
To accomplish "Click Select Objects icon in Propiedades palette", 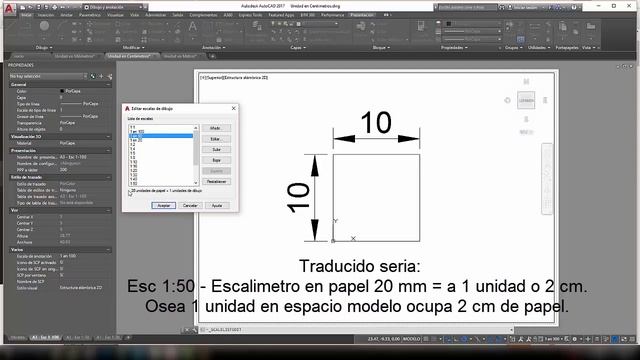I will click(101, 76).
